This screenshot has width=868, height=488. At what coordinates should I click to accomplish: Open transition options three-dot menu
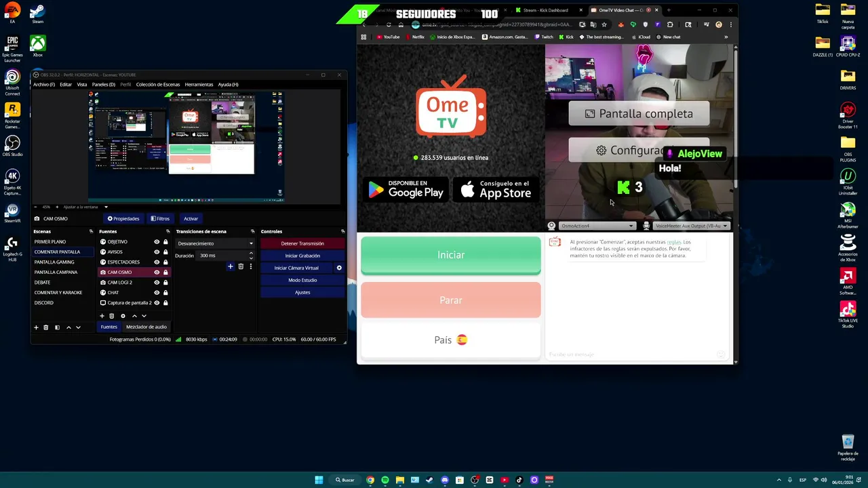click(250, 266)
